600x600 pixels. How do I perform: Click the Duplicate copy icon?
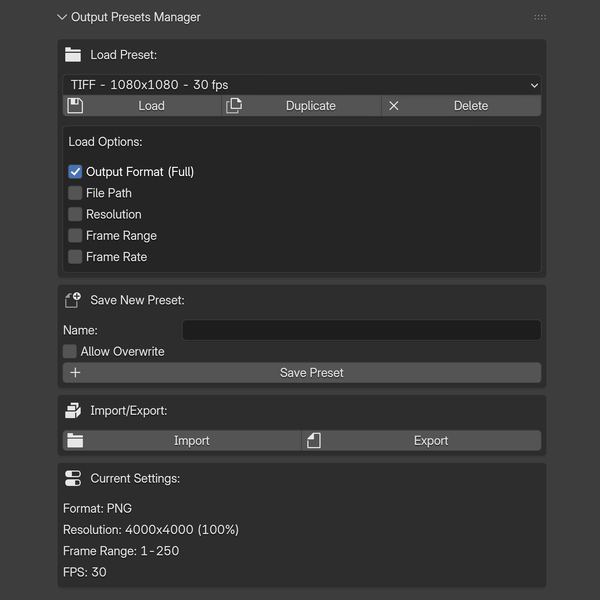234,106
